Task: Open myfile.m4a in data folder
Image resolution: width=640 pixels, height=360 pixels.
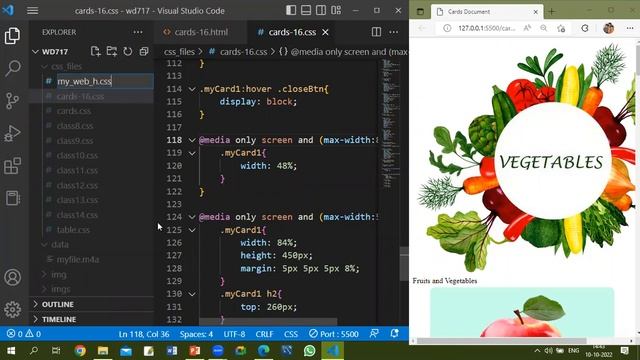Action: click(78, 260)
